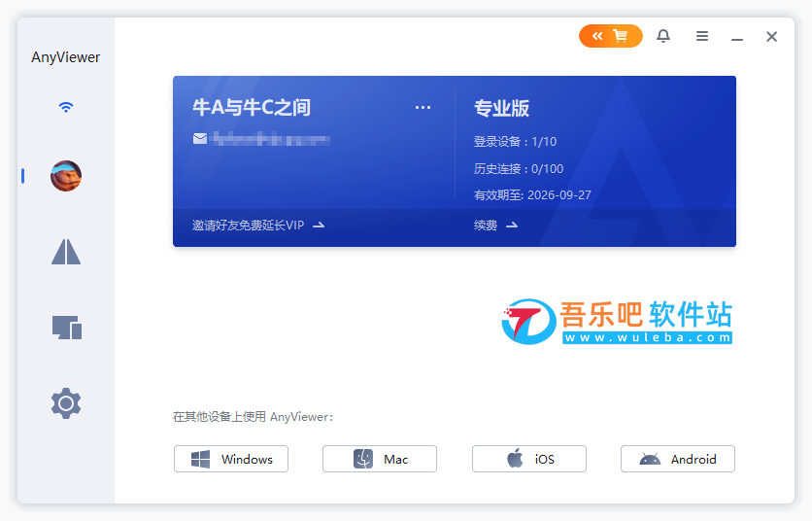The image size is (812, 521).
Task: Click 历史连接: 0/100 text
Action: pos(519,168)
